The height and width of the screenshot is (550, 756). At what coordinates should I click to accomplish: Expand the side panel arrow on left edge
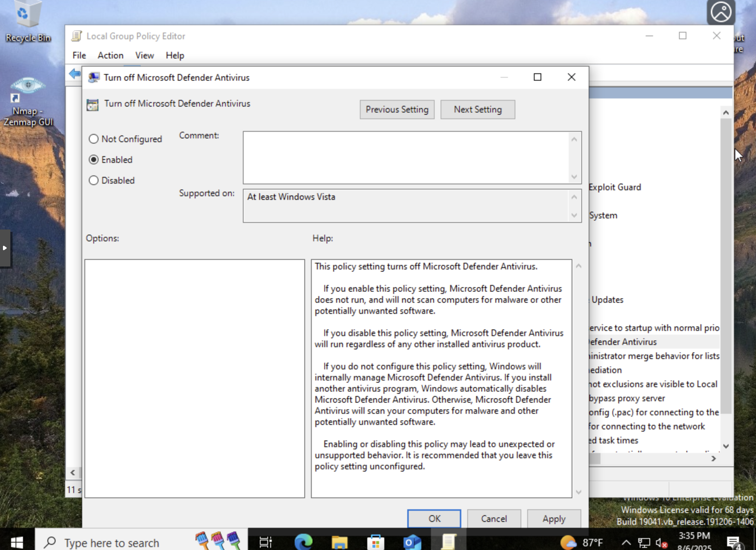point(5,248)
